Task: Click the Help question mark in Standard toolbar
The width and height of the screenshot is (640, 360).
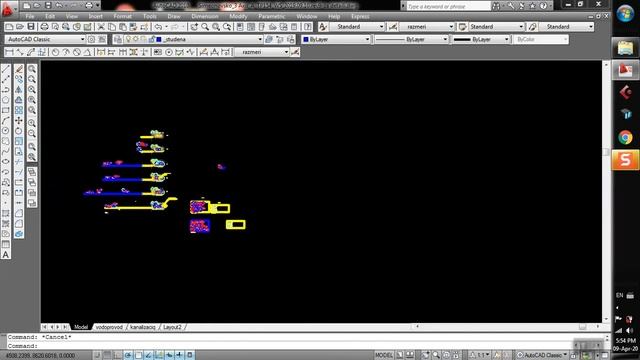Action: tap(308, 27)
